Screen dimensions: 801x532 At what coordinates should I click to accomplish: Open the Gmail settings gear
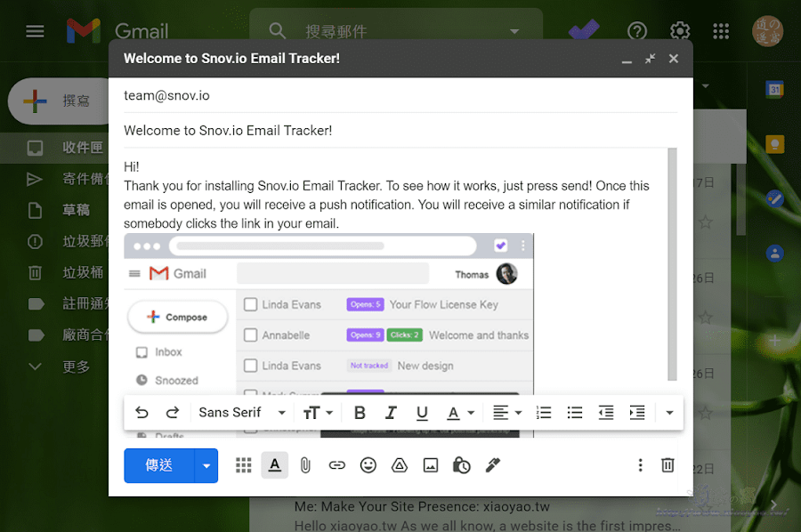(x=679, y=32)
